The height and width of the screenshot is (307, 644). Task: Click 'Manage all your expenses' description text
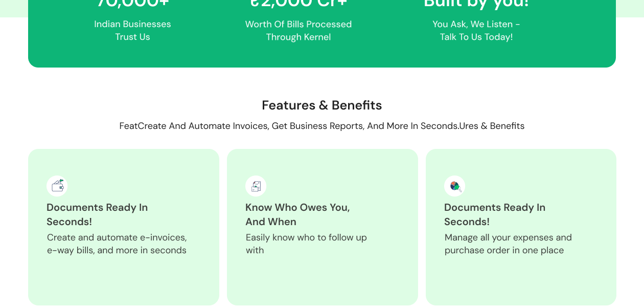(508, 244)
